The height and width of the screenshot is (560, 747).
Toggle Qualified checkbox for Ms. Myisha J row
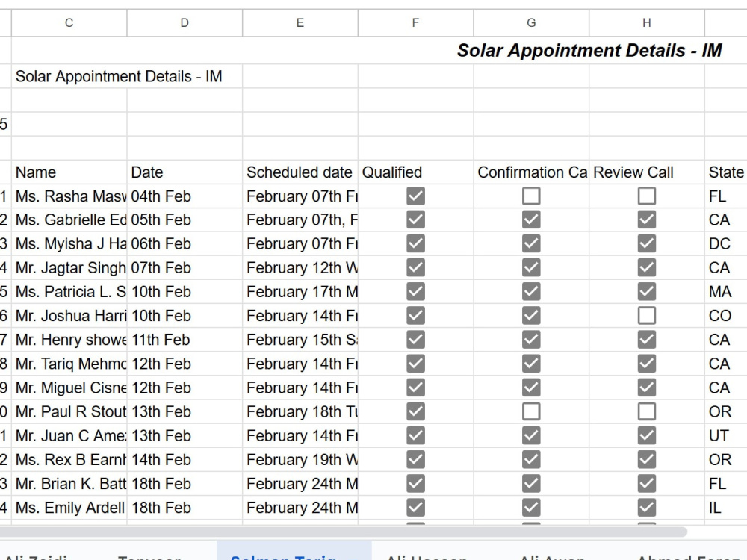[x=415, y=244]
